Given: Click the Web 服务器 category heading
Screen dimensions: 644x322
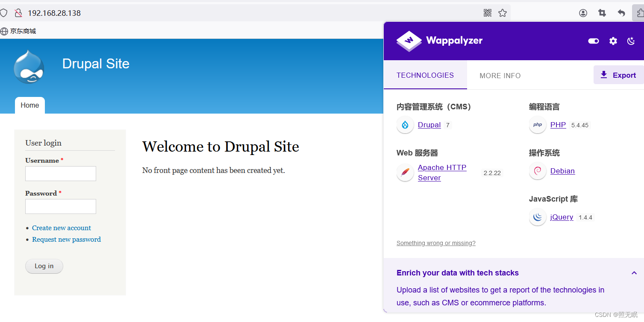Looking at the screenshot, I should coord(417,153).
